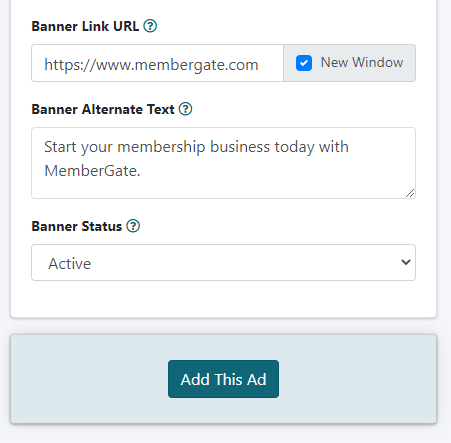Click the Banner Alternate Text label
The height and width of the screenshot is (443, 451).
[103, 109]
